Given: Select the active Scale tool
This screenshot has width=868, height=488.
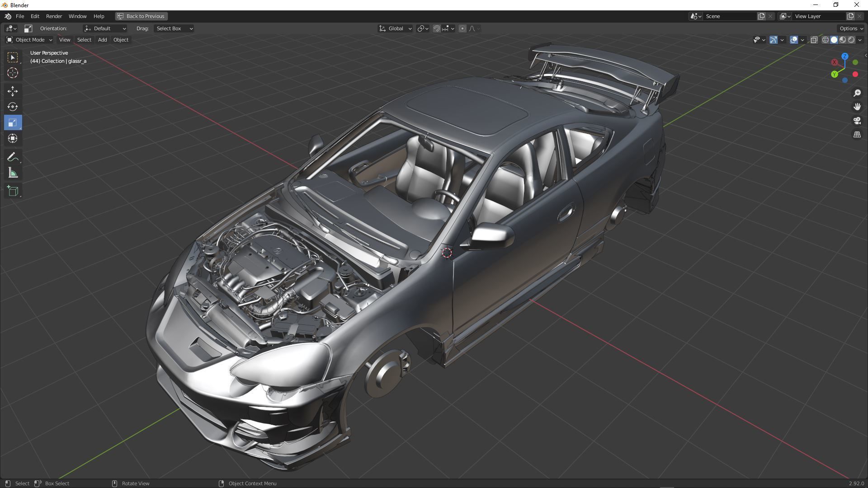Looking at the screenshot, I should click(13, 122).
